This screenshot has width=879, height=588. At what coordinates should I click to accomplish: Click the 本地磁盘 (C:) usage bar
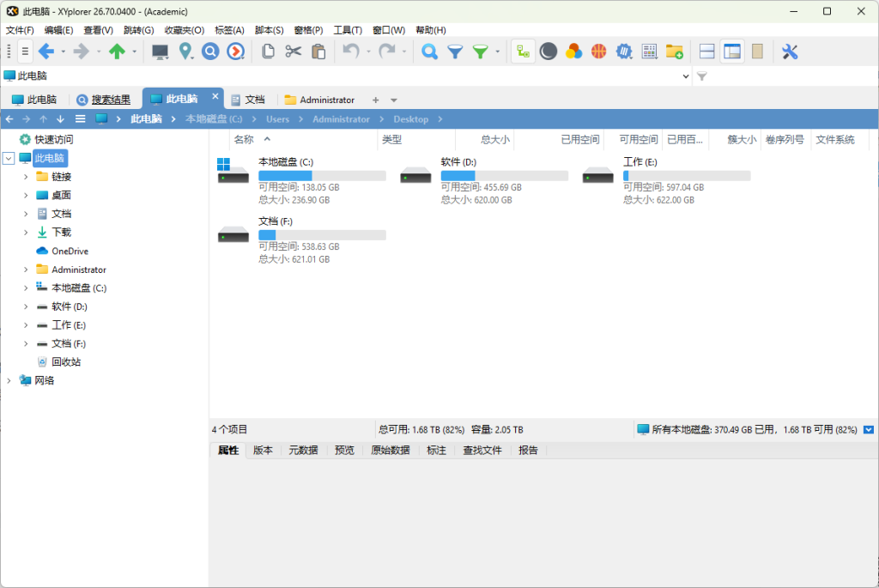click(322, 176)
